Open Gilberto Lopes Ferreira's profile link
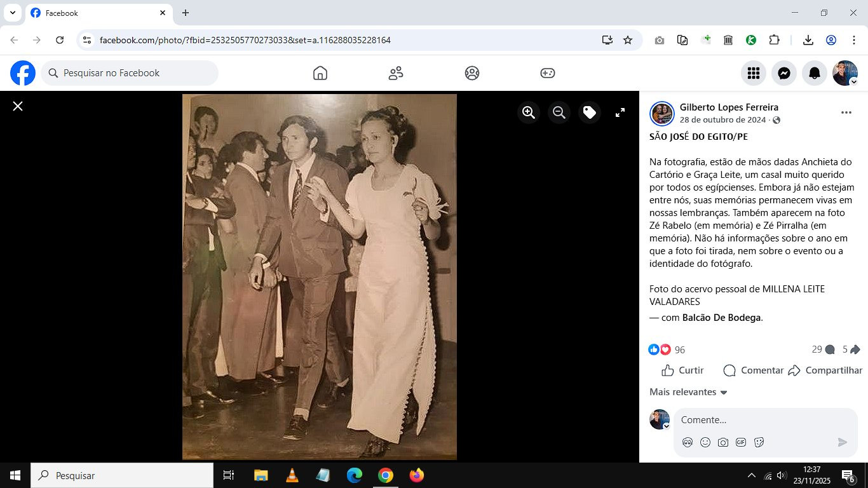Screen dimensions: 868x488 729,107
